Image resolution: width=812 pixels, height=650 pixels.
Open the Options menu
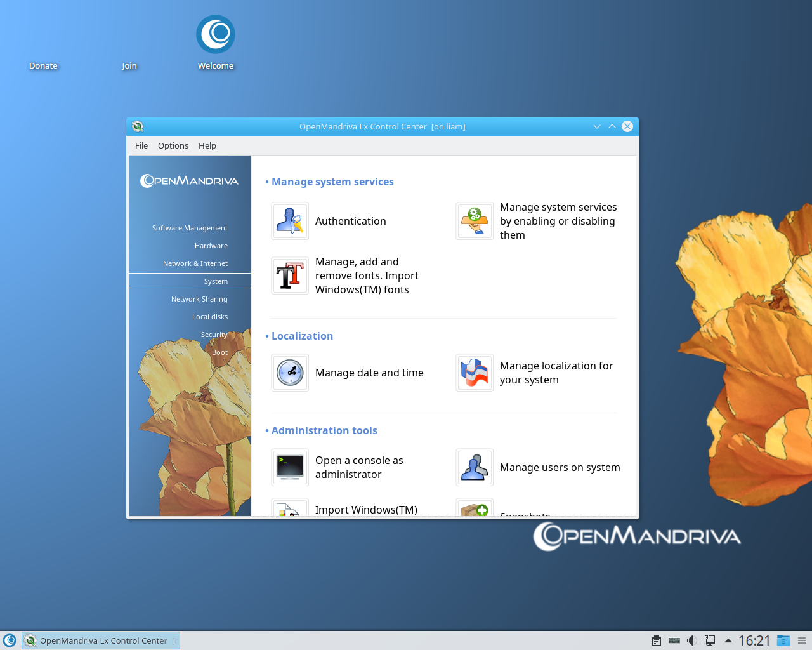(173, 145)
